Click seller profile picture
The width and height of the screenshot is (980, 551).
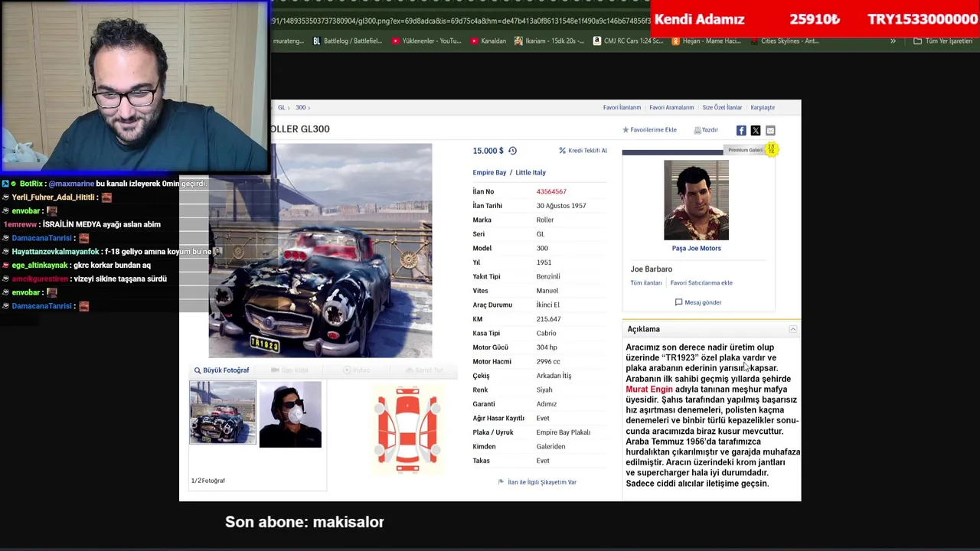(696, 200)
